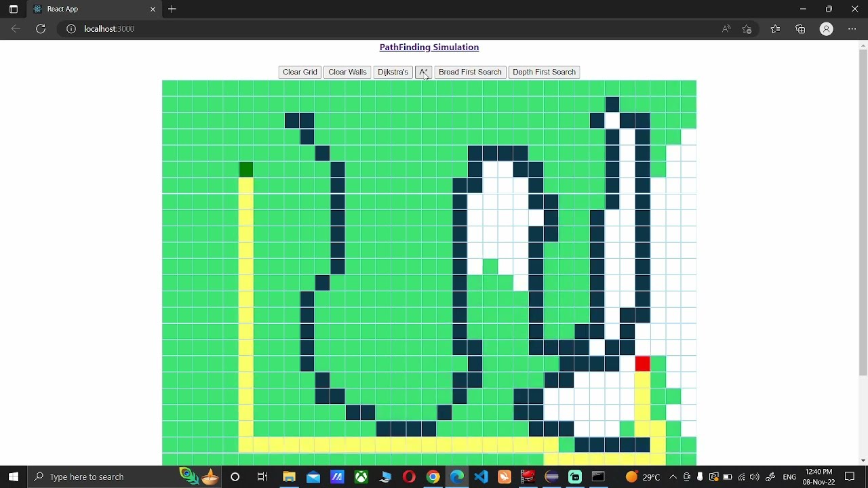Select the React App tab
This screenshot has width=868, height=488.
tap(94, 9)
